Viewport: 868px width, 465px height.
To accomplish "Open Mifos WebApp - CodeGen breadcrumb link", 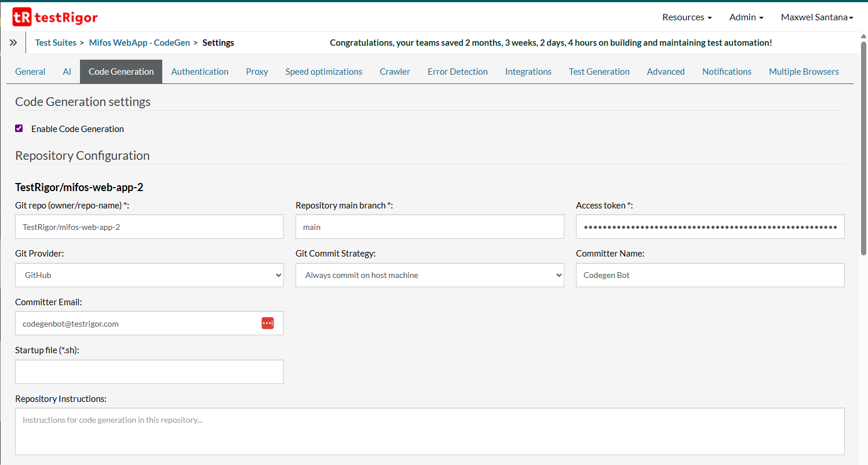I will tap(139, 43).
